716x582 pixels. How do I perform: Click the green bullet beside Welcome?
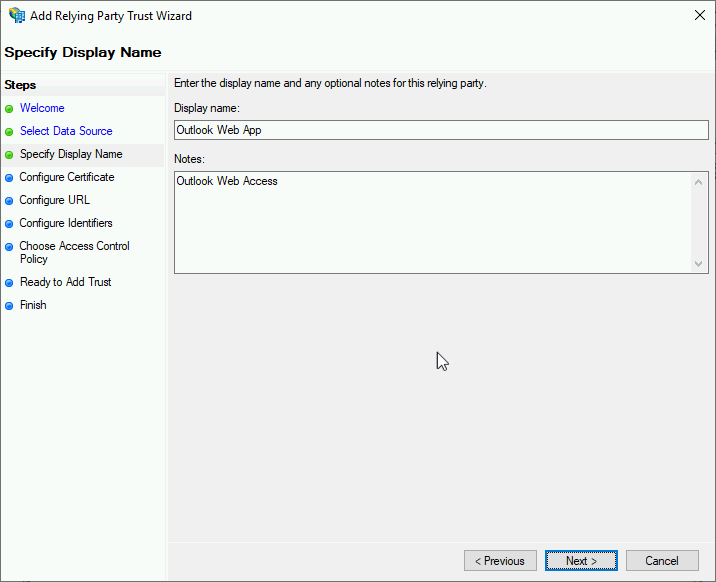[9, 109]
